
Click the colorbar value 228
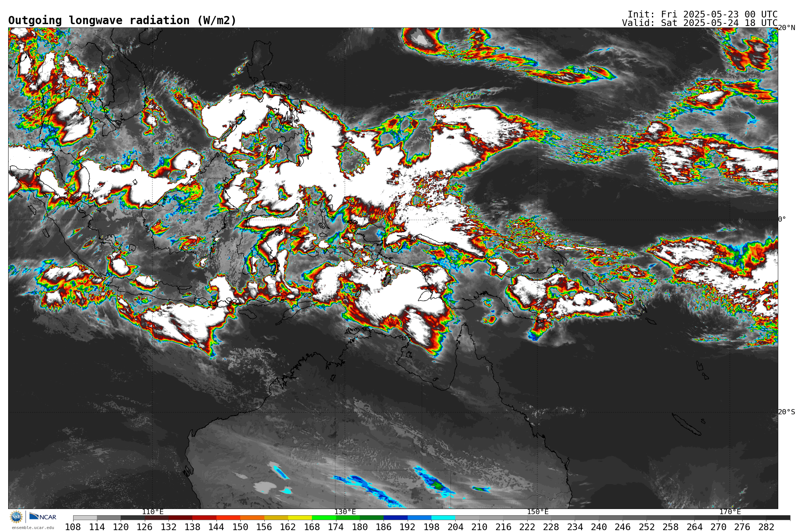[x=551, y=527]
